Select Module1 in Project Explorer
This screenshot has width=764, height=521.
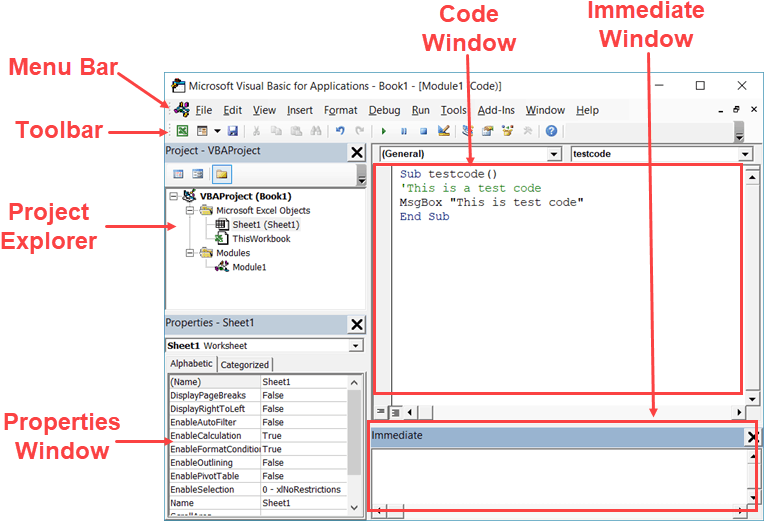pyautogui.click(x=249, y=267)
